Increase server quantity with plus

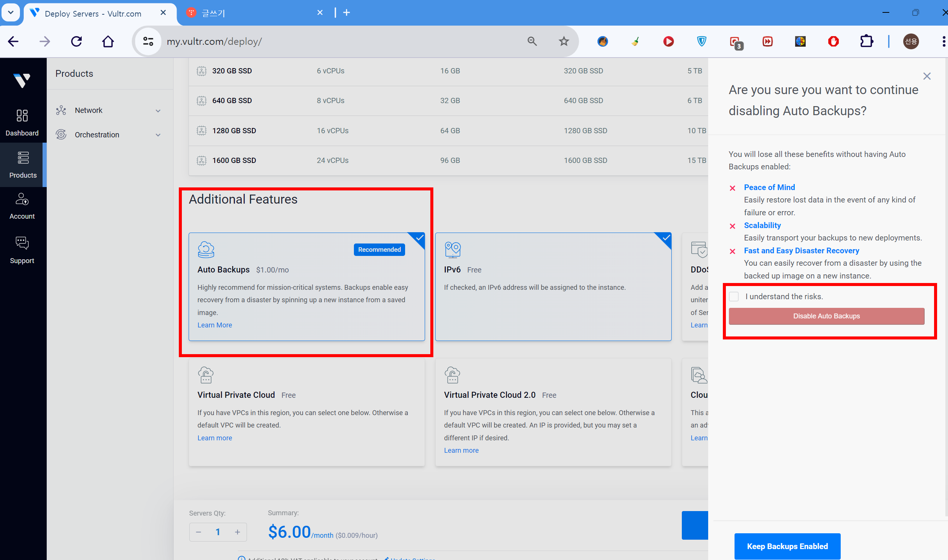(x=238, y=532)
